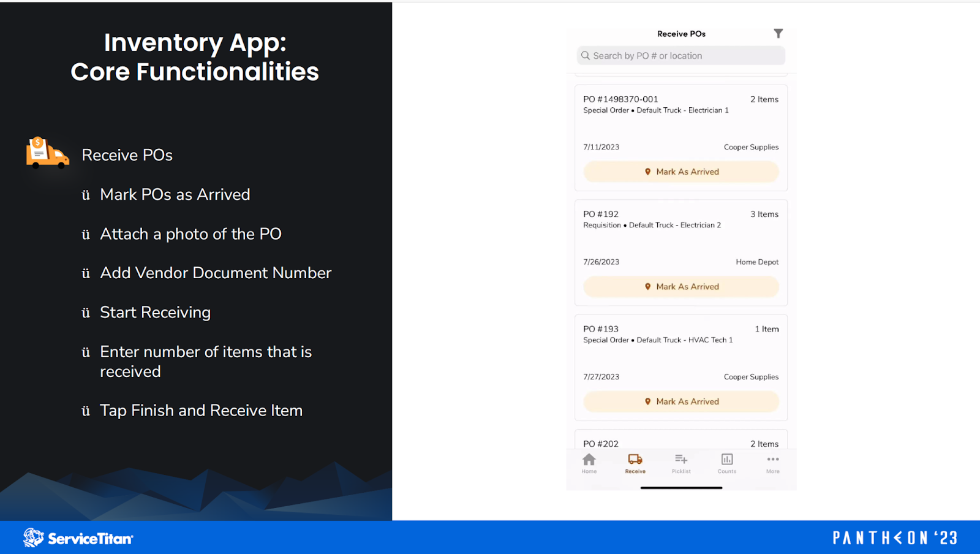980x554 pixels.
Task: Click the Mark POs as Arrived bullet
Action: point(175,194)
